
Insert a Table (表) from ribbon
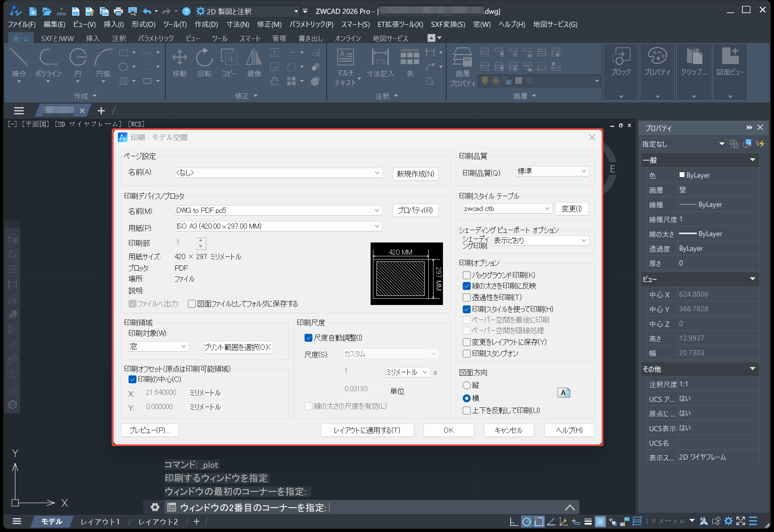[410, 63]
